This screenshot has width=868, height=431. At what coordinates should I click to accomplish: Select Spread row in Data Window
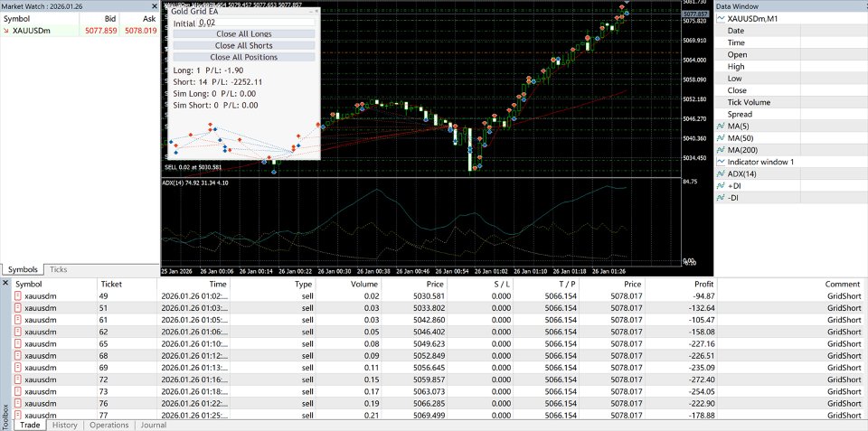[x=791, y=115]
